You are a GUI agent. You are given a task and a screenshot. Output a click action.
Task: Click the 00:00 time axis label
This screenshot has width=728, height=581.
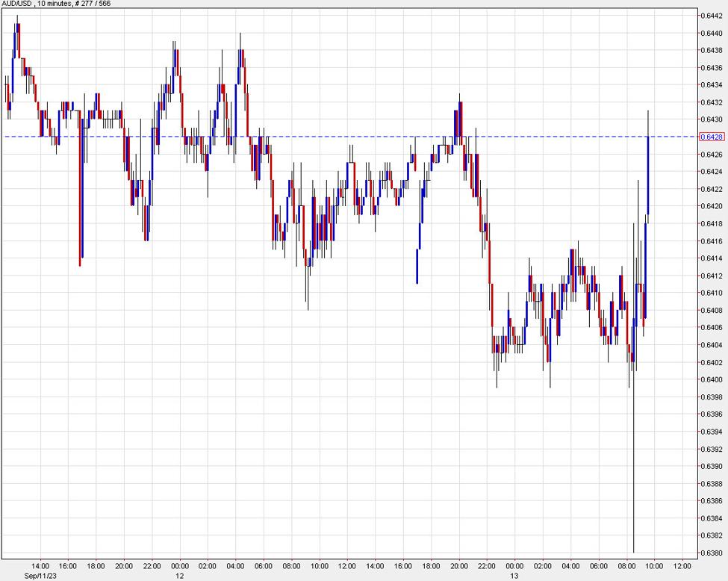(179, 566)
